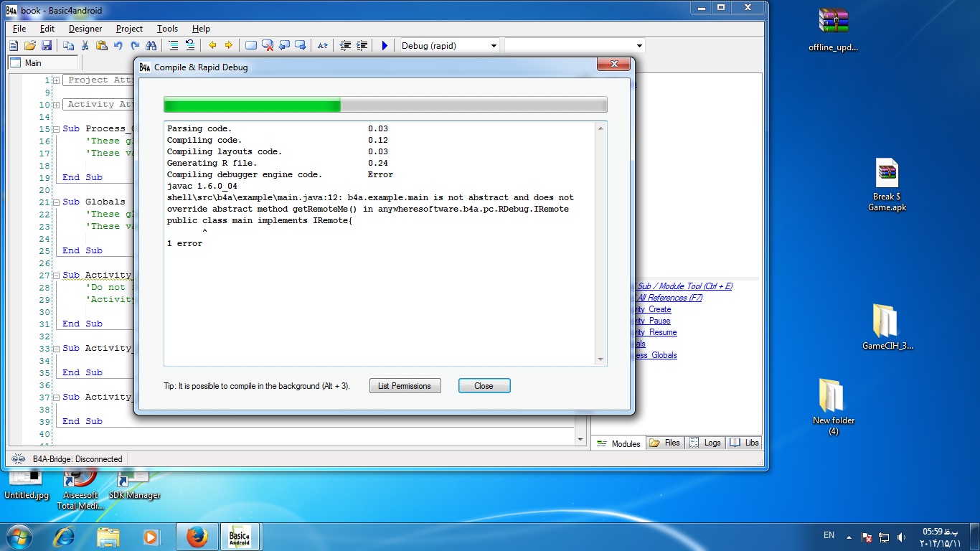Image resolution: width=980 pixels, height=551 pixels.
Task: Click the Paste clipboard icon
Action: point(101,45)
